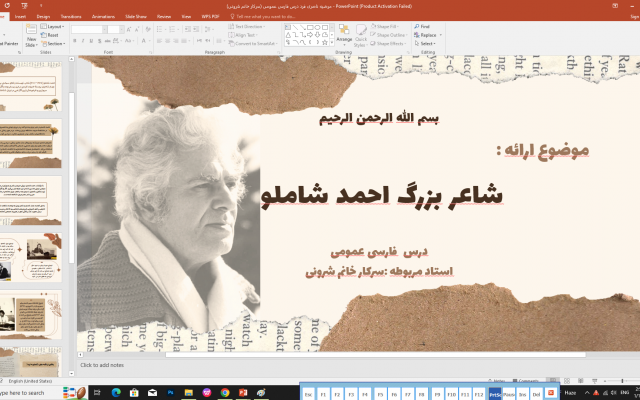Increase font size with the larger A icon
The image size is (640, 400).
click(x=129, y=29)
